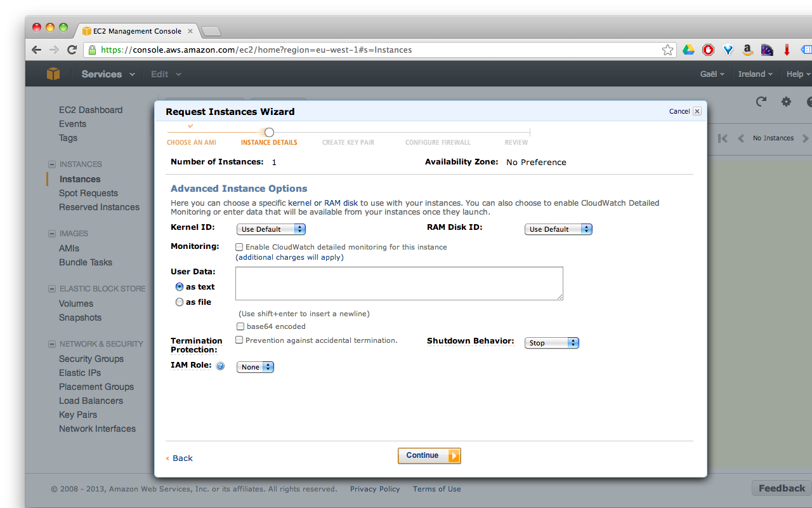Screen dimensions: 812x508
Task: Click the red download arrow icon
Action: (786, 49)
